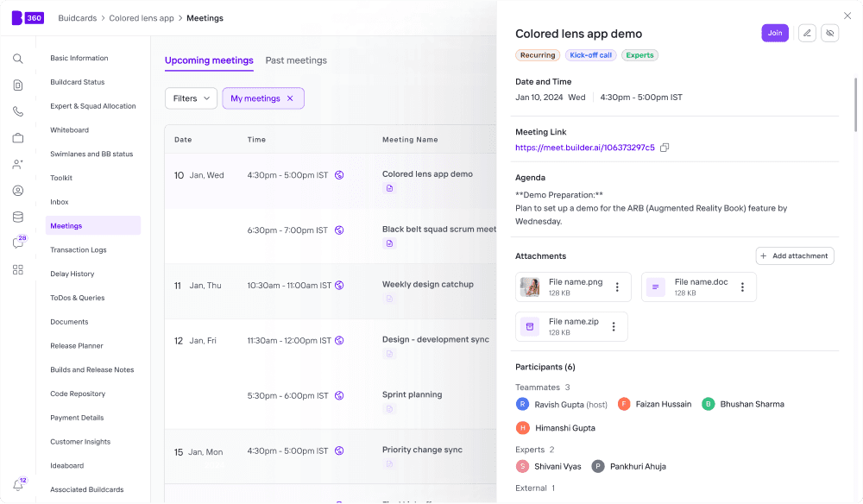Switch to the Upcoming meetings tab

[x=209, y=60]
